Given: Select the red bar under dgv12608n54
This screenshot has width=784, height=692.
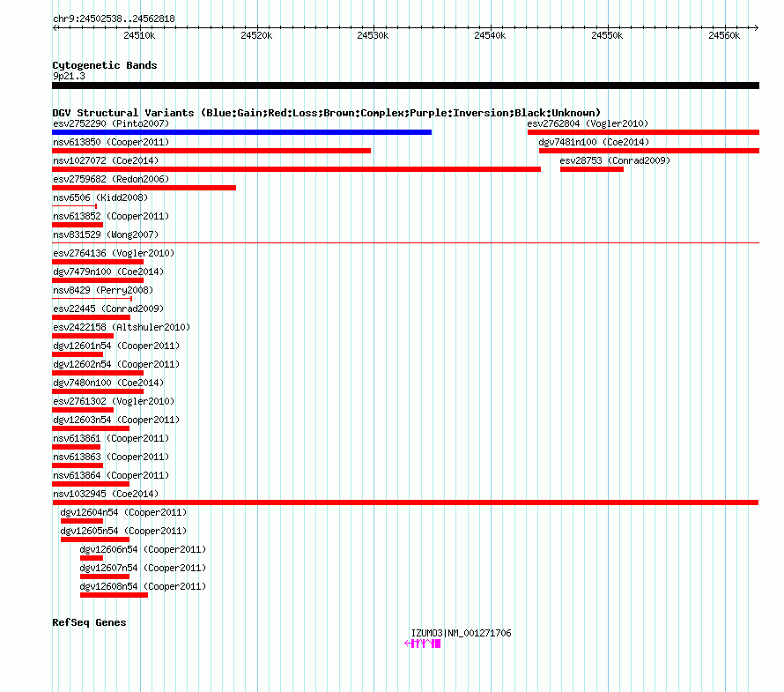Looking at the screenshot, I should [x=114, y=595].
